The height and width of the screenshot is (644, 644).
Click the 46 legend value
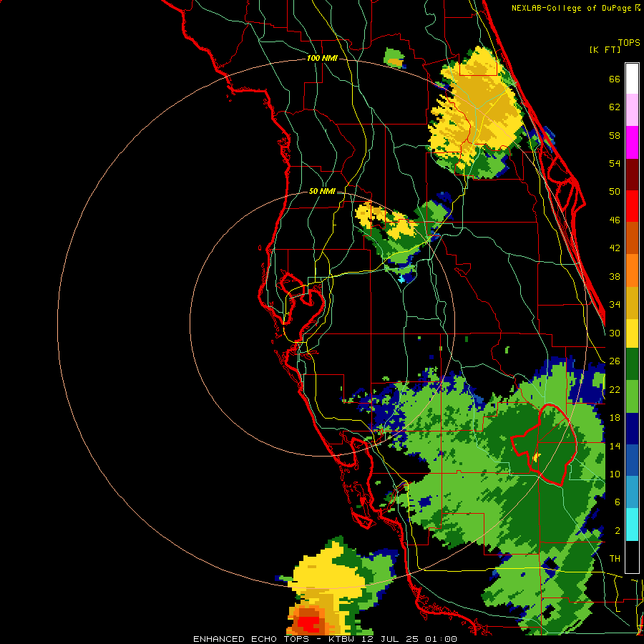pyautogui.click(x=615, y=220)
